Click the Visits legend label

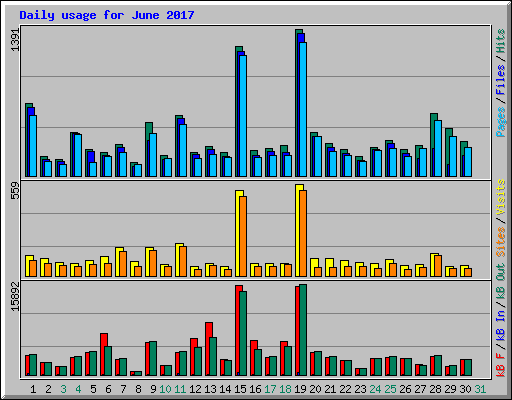click(500, 197)
